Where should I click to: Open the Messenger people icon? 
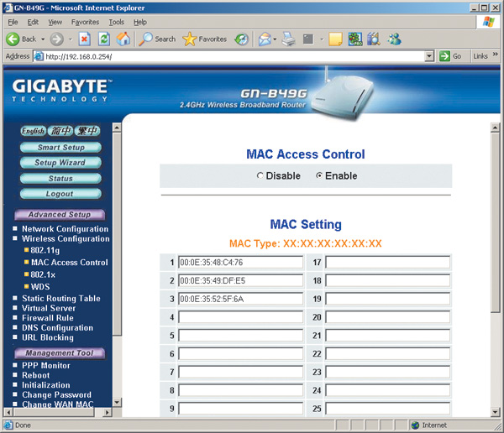click(x=394, y=39)
